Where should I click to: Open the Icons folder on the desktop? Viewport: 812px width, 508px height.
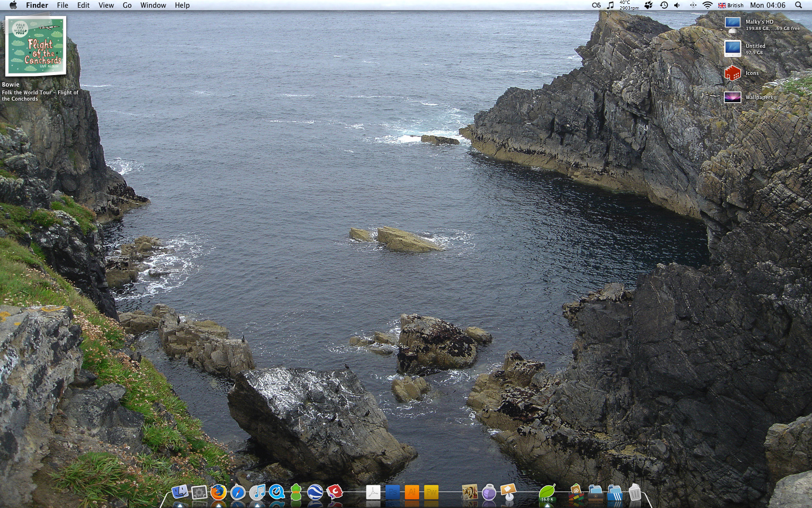732,73
